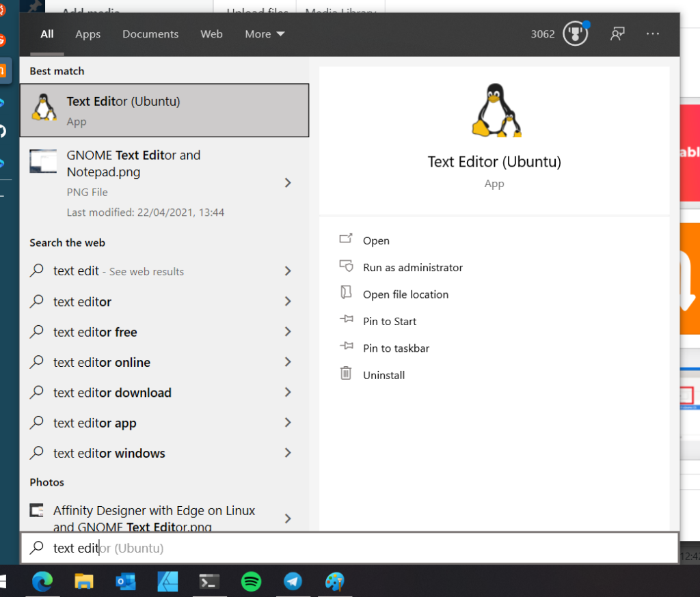Click the Affinity Designer photo result icon
The image size is (700, 597).
37,510
